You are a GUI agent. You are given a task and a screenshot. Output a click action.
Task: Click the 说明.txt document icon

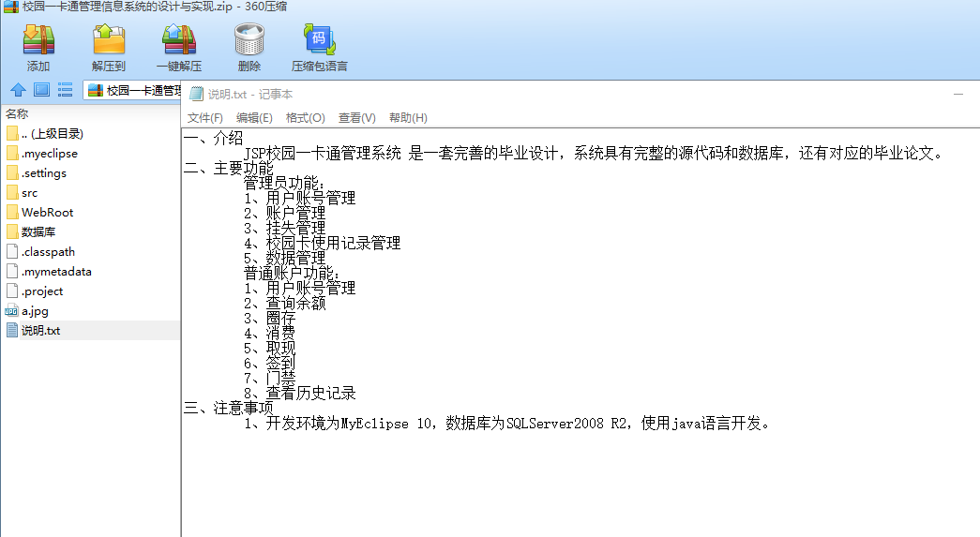click(x=12, y=330)
